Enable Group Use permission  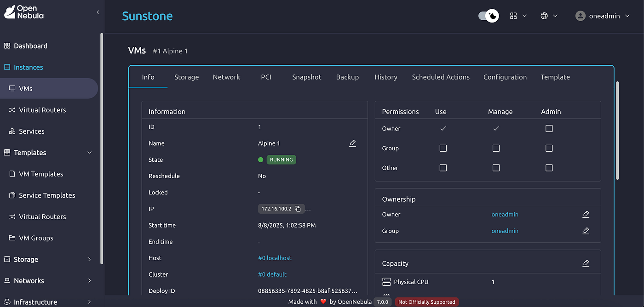(x=443, y=148)
